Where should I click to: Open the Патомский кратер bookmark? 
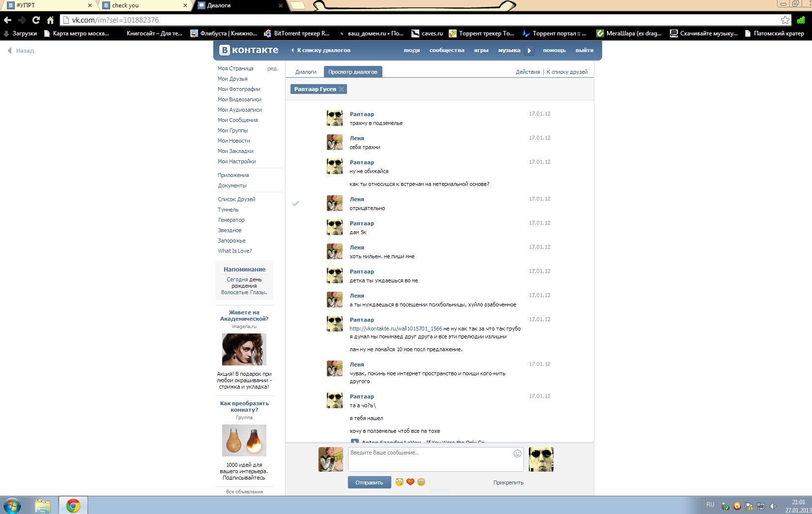(x=775, y=33)
